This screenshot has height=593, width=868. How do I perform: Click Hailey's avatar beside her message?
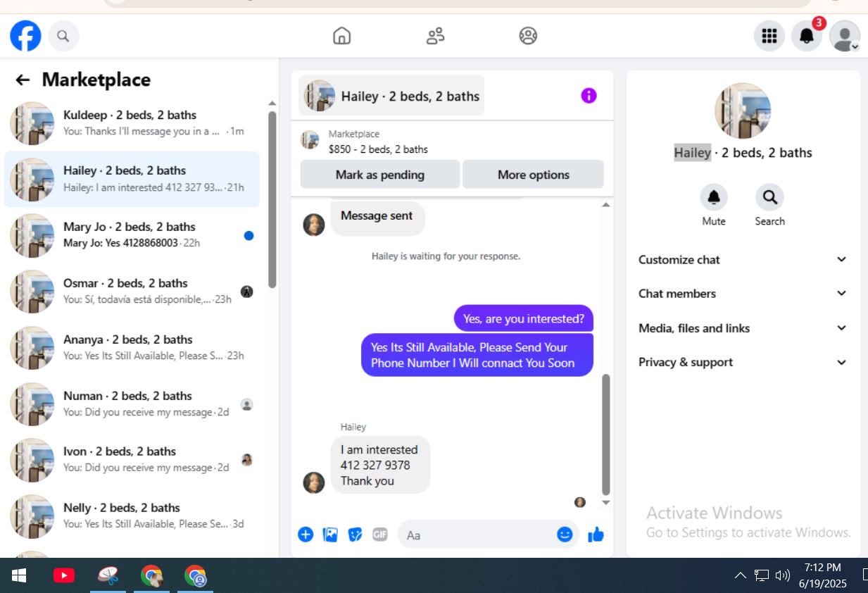pos(314,482)
